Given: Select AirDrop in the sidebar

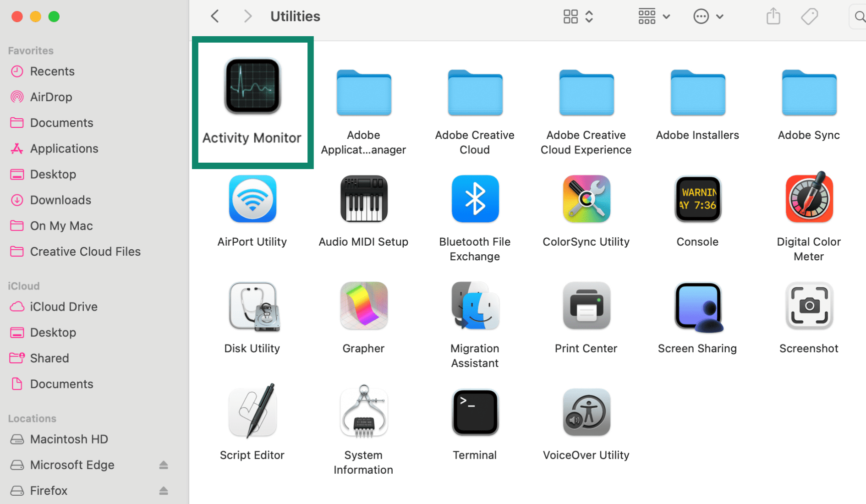Looking at the screenshot, I should [x=51, y=97].
